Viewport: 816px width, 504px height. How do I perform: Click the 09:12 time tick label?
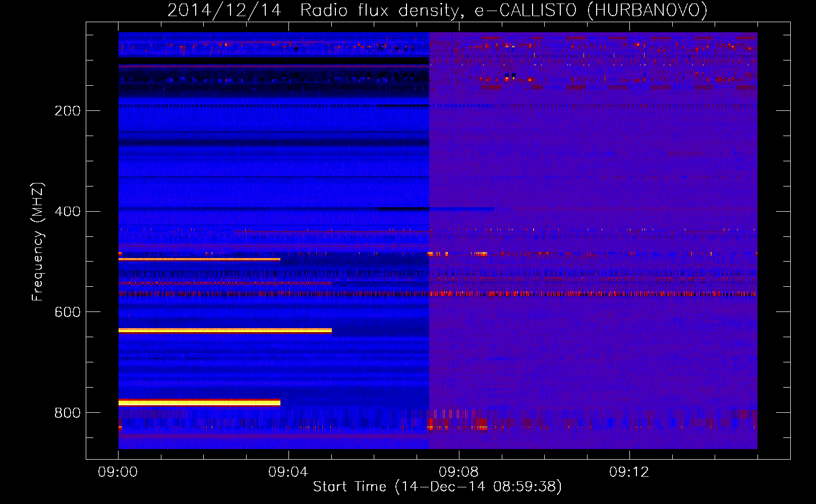pyautogui.click(x=629, y=472)
